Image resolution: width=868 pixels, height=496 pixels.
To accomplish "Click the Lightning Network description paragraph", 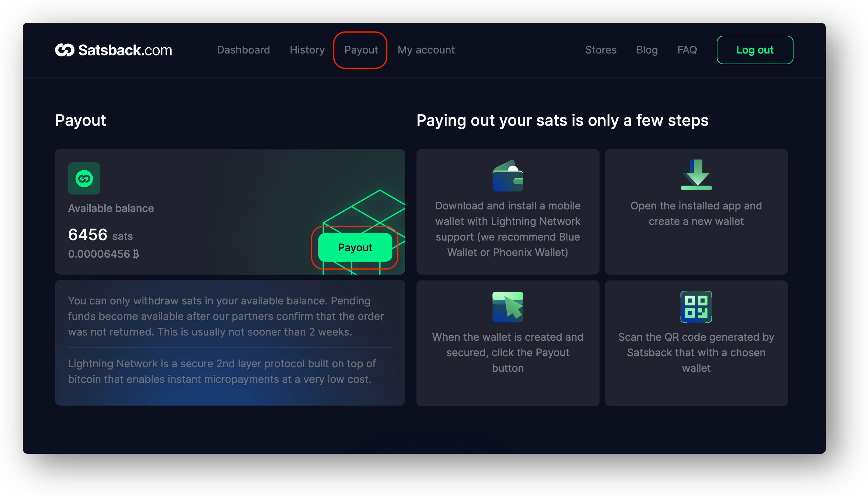I will [222, 371].
